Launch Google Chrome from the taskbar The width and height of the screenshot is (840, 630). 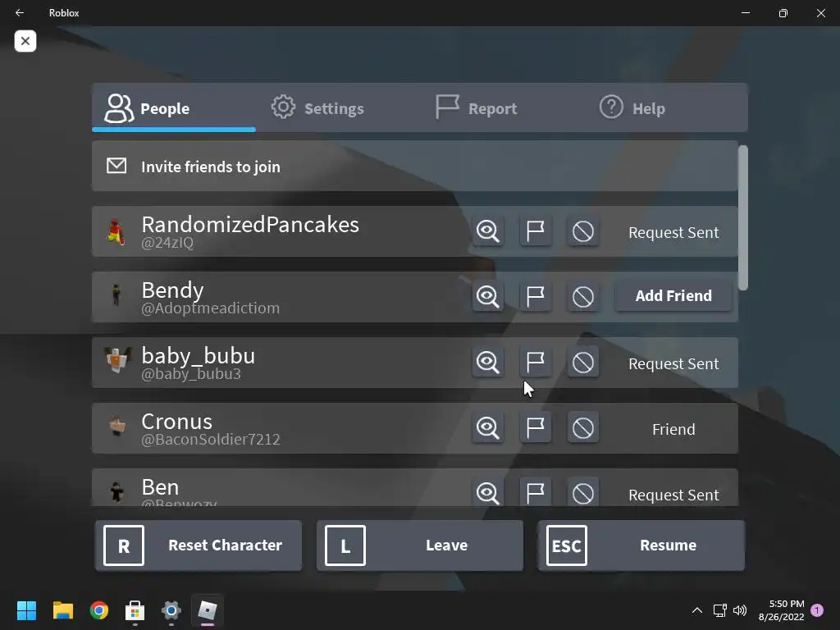[x=99, y=610]
